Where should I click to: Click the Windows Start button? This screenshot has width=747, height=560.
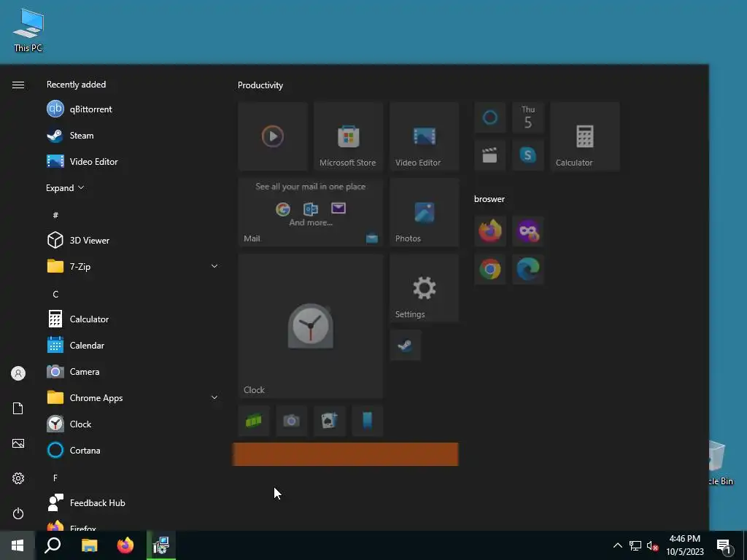click(18, 545)
